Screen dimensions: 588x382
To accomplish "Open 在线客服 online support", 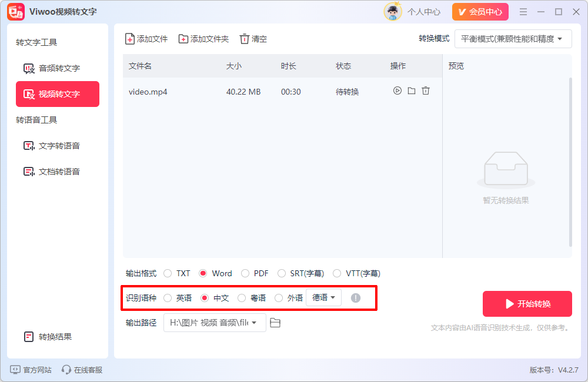I will pyautogui.click(x=82, y=370).
